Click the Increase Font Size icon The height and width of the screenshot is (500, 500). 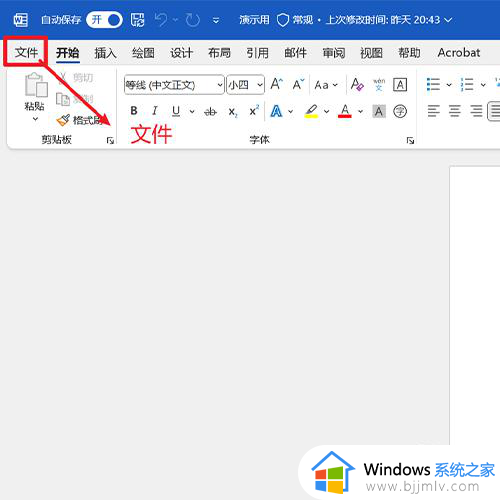pyautogui.click(x=277, y=84)
